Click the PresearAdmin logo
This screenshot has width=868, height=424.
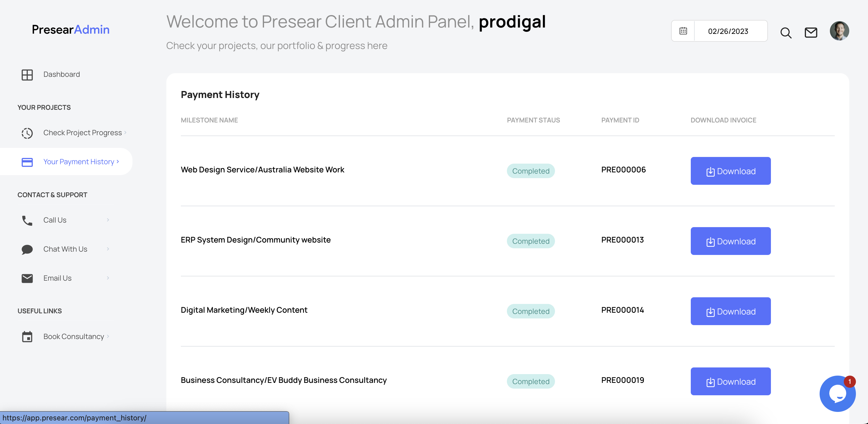(x=70, y=29)
